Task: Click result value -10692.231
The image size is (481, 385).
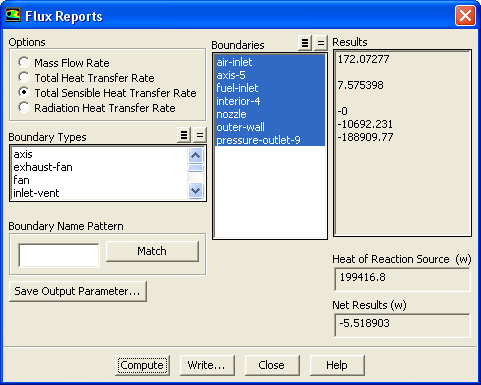Action: (365, 124)
